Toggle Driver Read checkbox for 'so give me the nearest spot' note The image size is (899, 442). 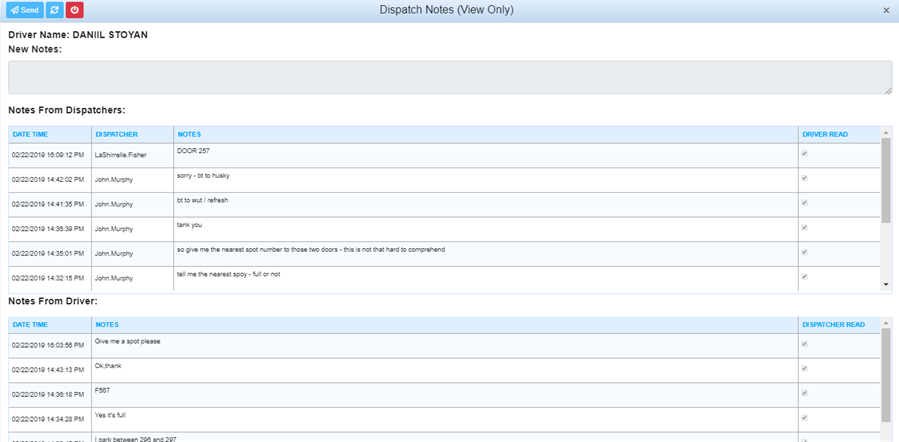804,252
